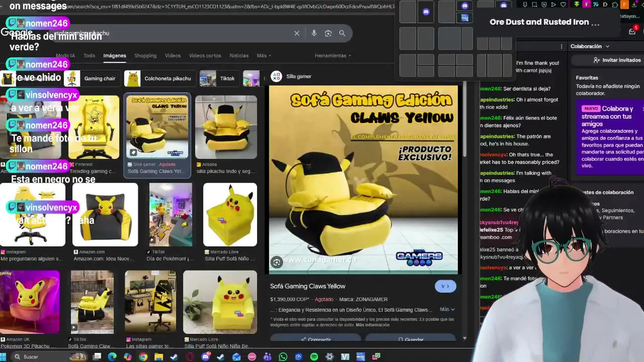Open the Videos tab
The height and width of the screenshot is (362, 644).
tap(173, 56)
